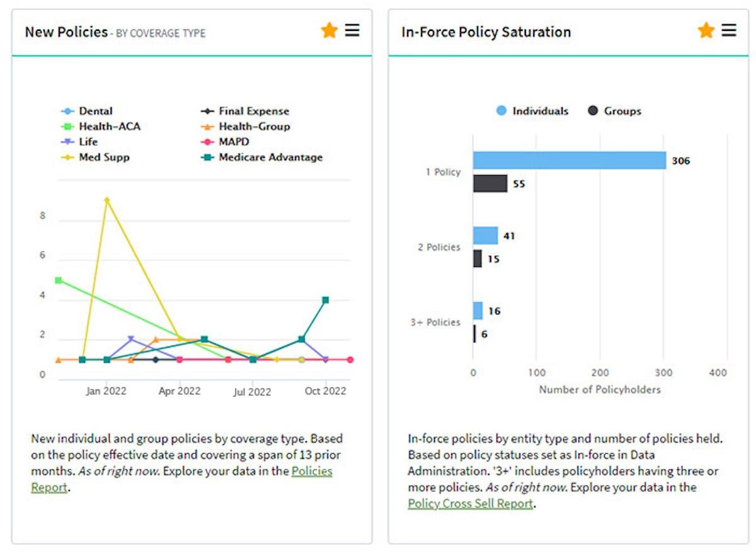This screenshot has width=756, height=552.
Task: Click the Med Supp peak data point
Action: click(x=107, y=200)
